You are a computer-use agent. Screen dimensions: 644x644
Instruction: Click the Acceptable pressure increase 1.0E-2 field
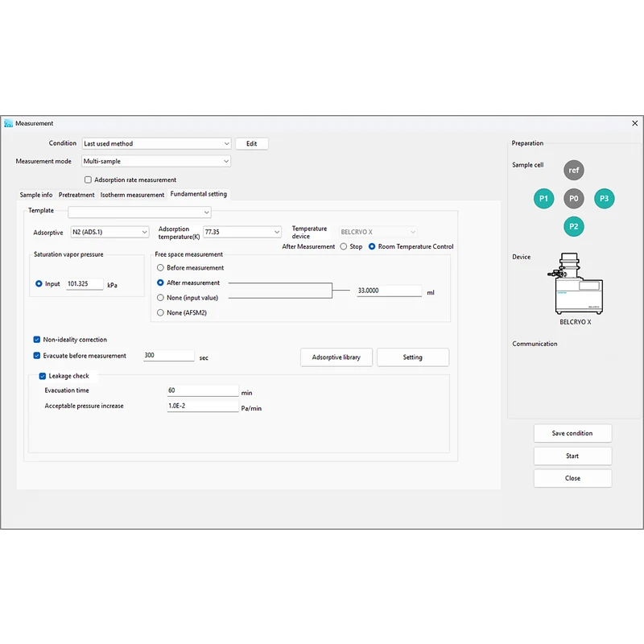[203, 407]
